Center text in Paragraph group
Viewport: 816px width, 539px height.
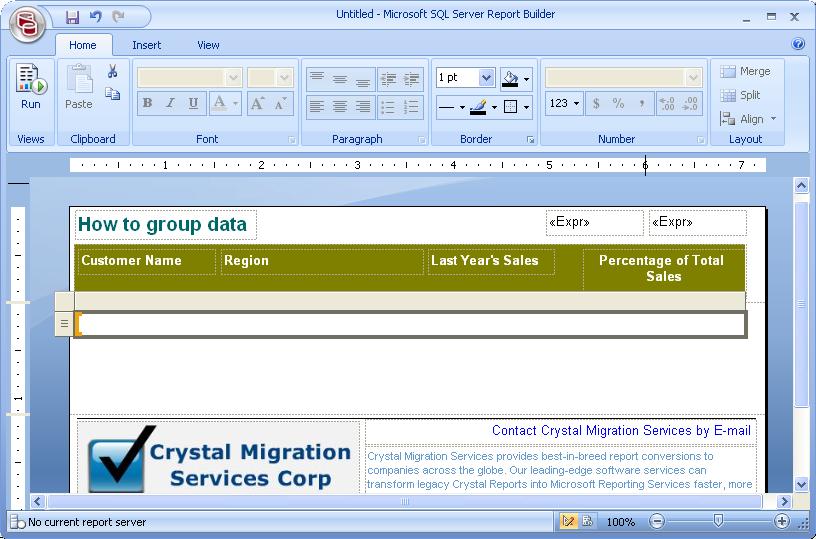point(340,107)
